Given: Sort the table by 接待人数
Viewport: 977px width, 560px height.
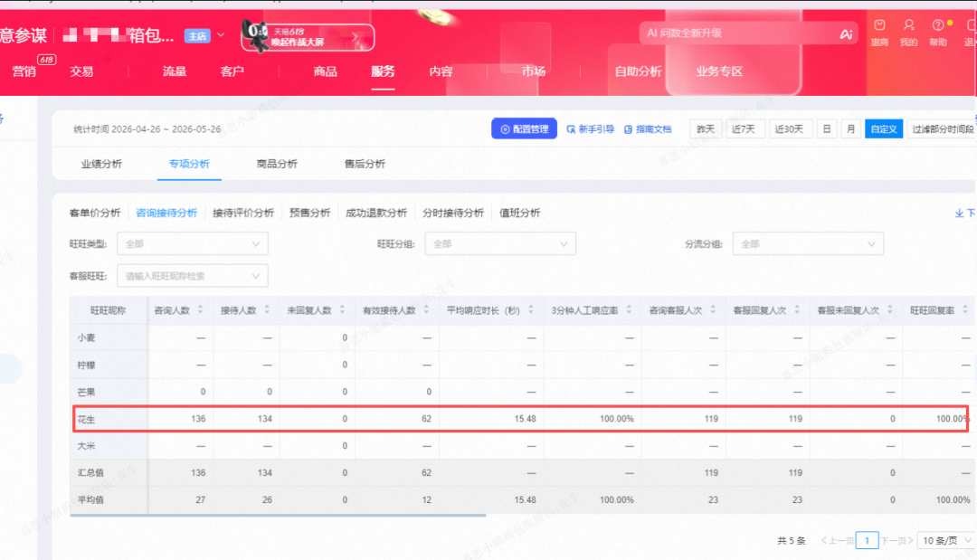Looking at the screenshot, I should tap(267, 309).
